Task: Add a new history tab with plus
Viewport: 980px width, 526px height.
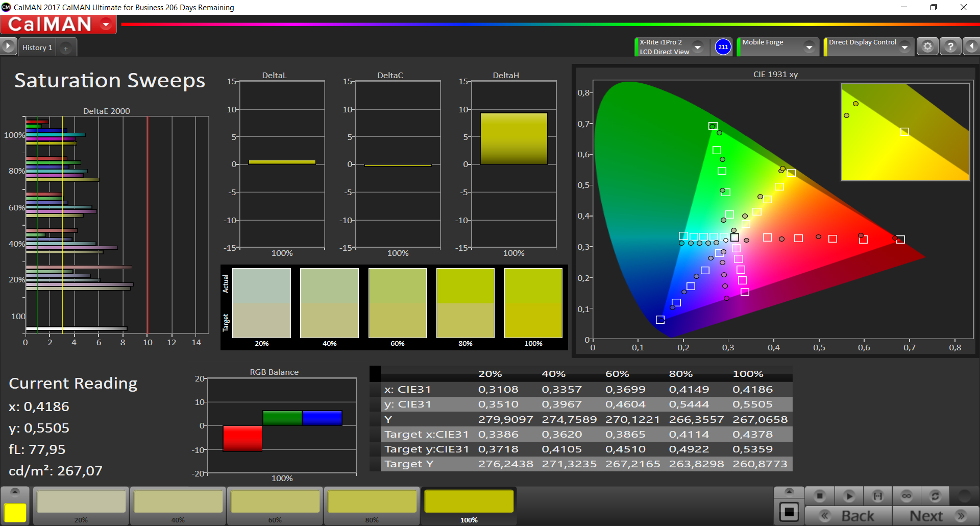Action: [x=66, y=48]
